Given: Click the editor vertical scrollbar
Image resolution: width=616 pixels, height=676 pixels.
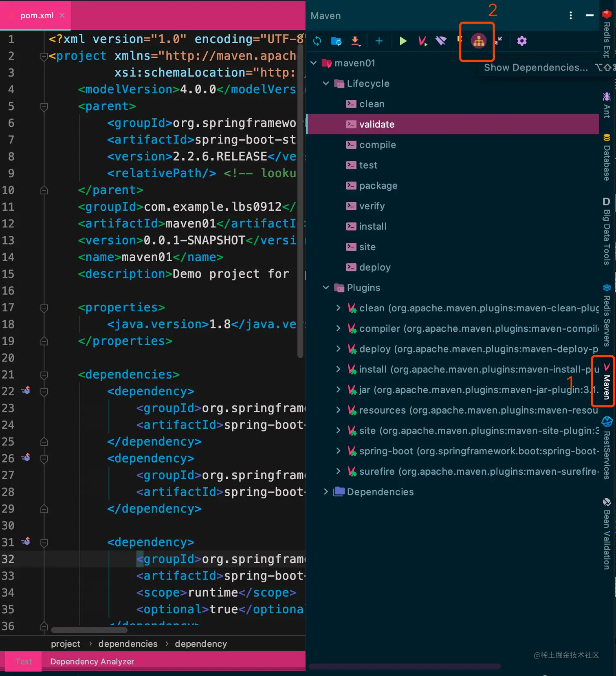Looking at the screenshot, I should (x=301, y=201).
